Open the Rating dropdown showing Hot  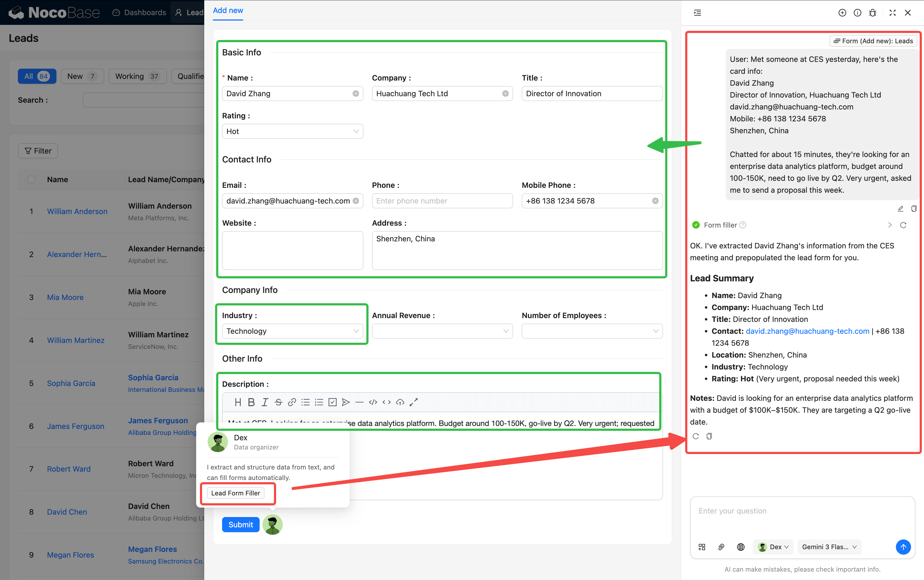(x=292, y=132)
